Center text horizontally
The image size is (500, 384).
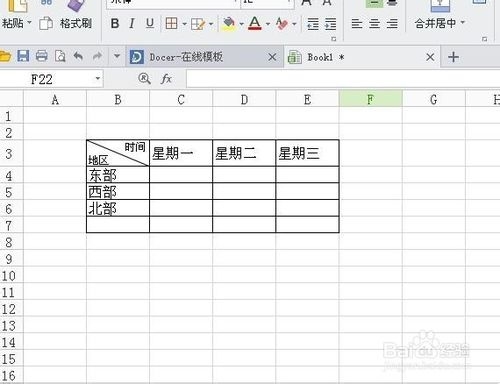(374, 24)
